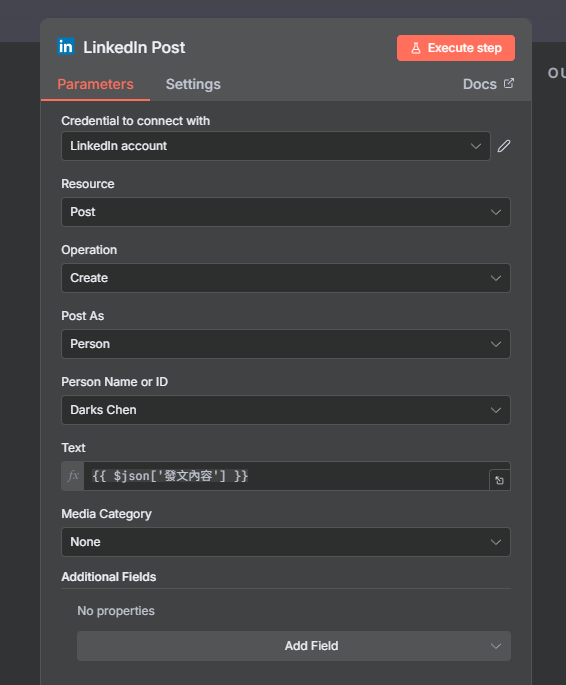Click the Media Category label

[106, 514]
